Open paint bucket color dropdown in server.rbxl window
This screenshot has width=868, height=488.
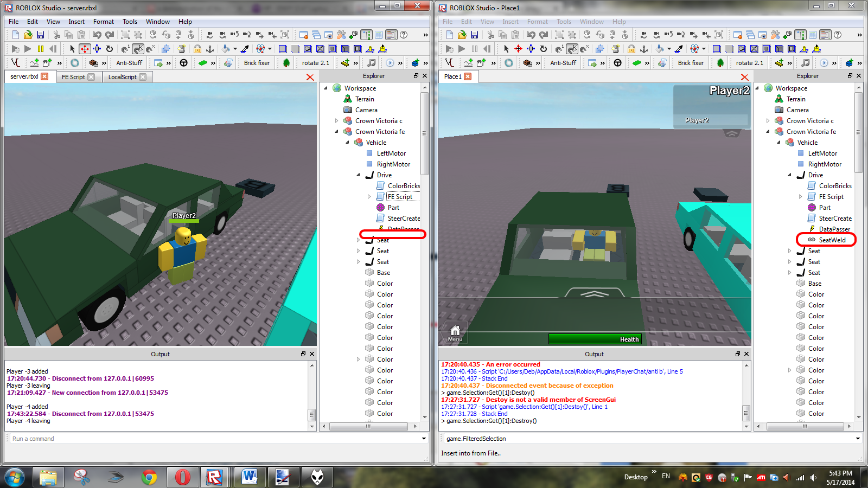point(235,49)
